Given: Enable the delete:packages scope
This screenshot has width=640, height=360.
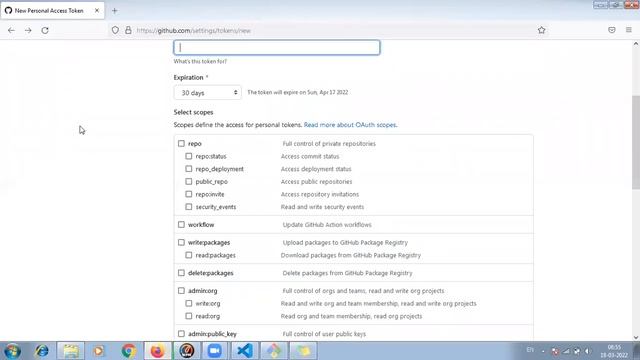Looking at the screenshot, I should [181, 273].
